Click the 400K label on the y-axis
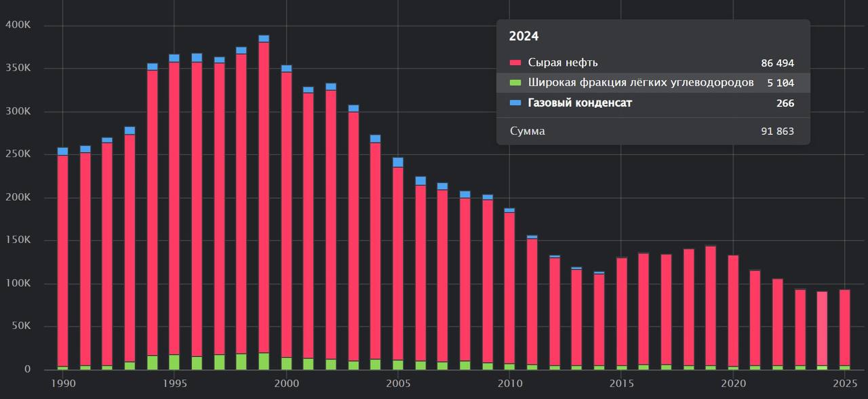Screen dimensions: 868x399 point(18,25)
